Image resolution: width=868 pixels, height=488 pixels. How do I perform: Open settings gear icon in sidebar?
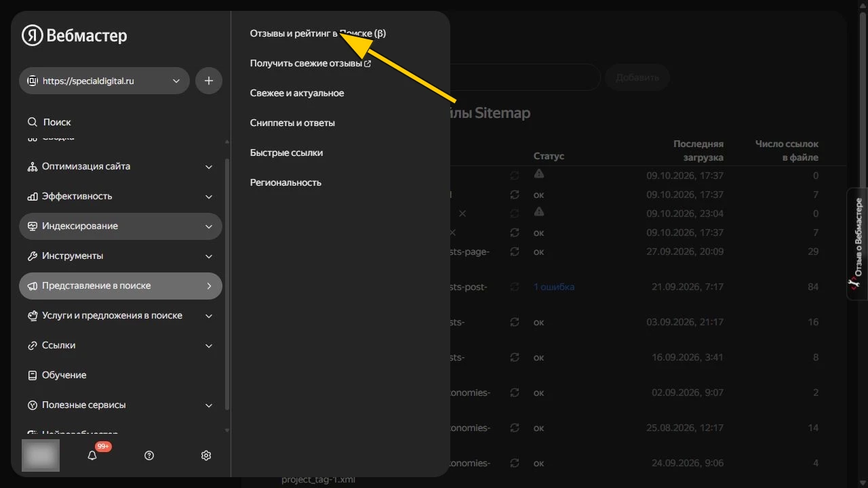click(x=206, y=455)
